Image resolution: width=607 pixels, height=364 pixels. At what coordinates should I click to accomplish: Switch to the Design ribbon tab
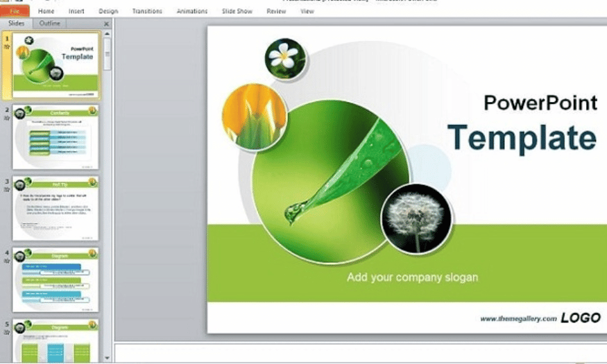point(108,11)
